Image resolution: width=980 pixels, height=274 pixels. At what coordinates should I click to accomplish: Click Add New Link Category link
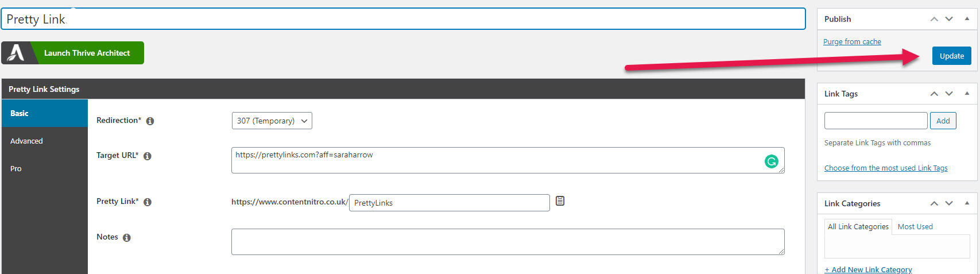click(868, 269)
